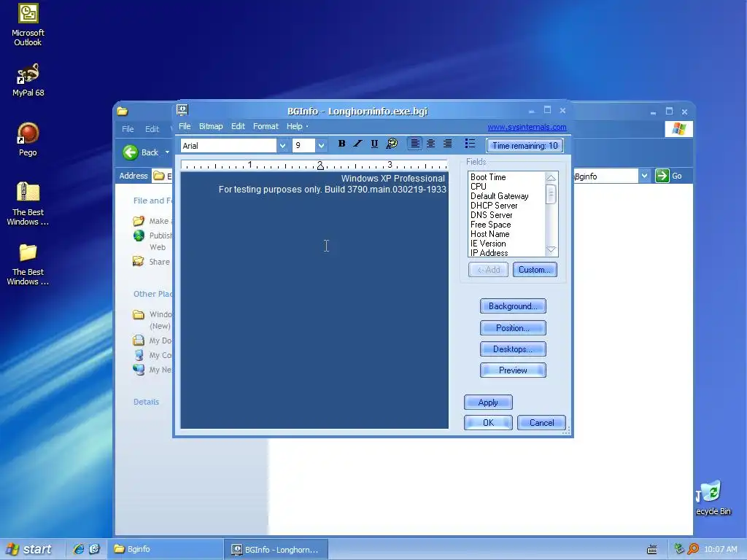Align text right in BGInfo
This screenshot has width=747, height=560.
point(448,144)
